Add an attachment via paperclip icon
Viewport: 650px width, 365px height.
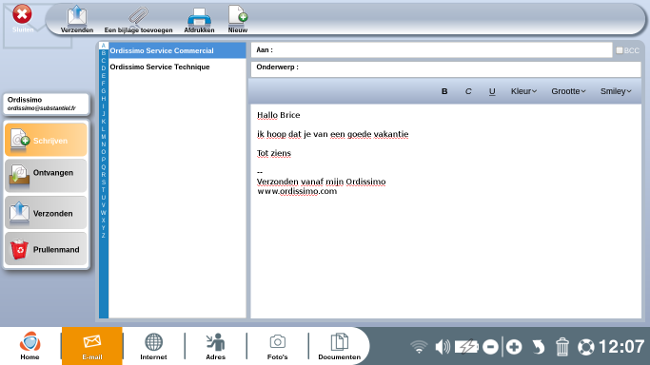click(x=138, y=19)
